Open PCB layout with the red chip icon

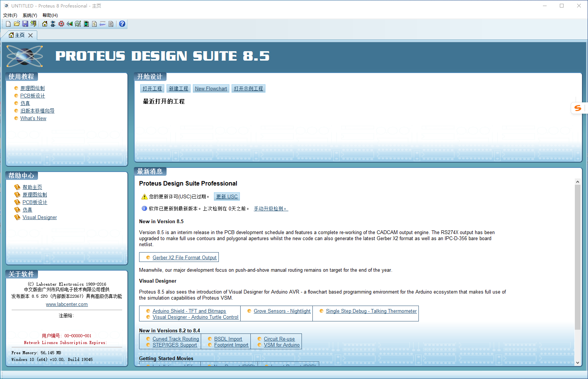point(61,24)
